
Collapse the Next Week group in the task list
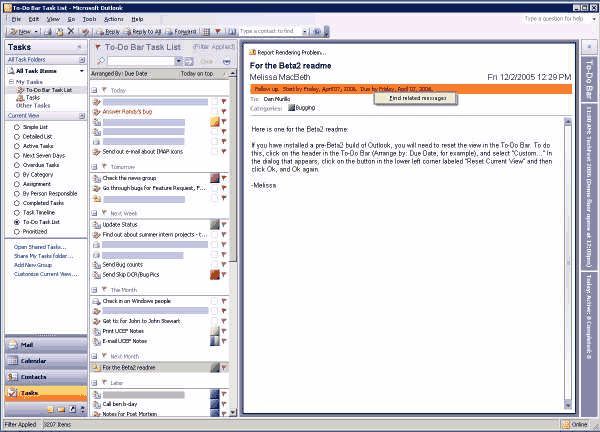coord(94,213)
